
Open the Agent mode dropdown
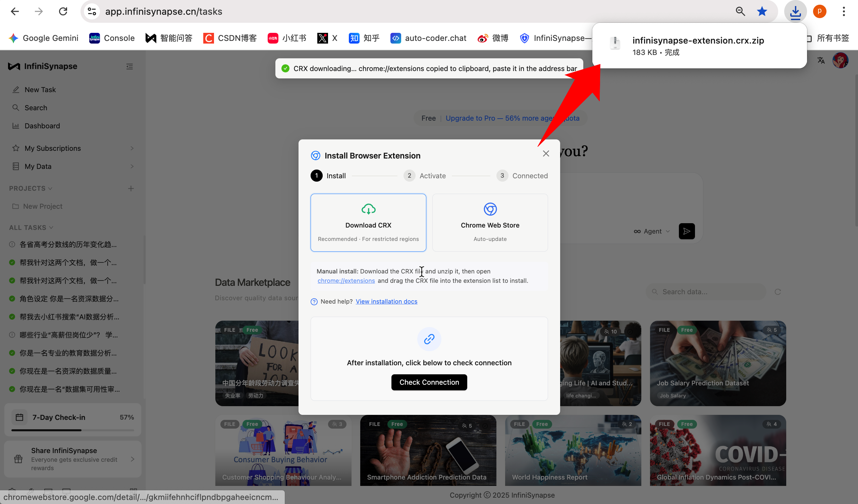click(652, 231)
